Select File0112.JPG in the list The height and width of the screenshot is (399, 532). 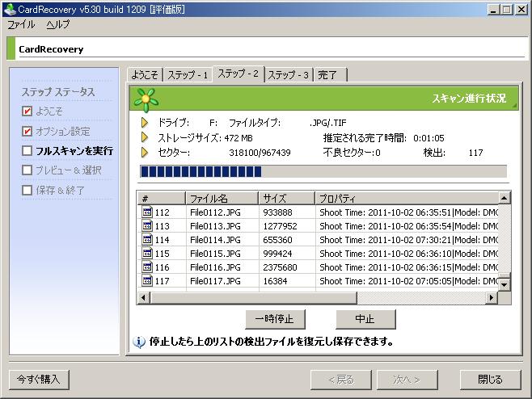pos(215,212)
